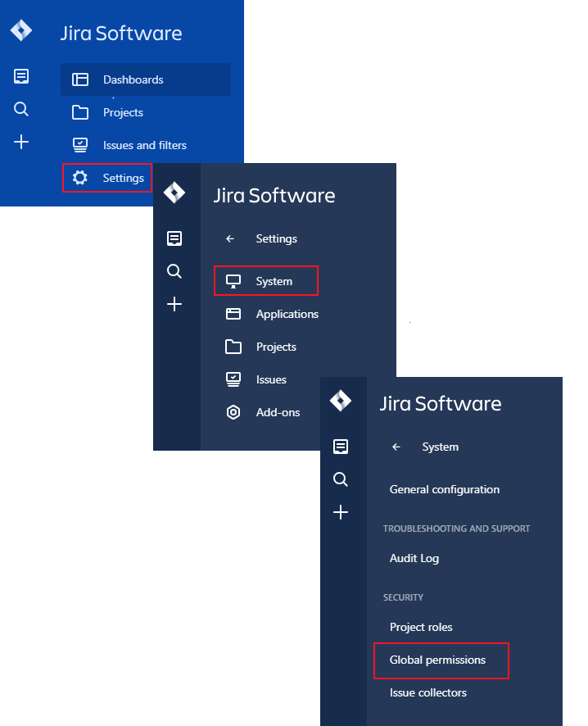Click Issues checklist icon in Settings panel

pos(233,379)
